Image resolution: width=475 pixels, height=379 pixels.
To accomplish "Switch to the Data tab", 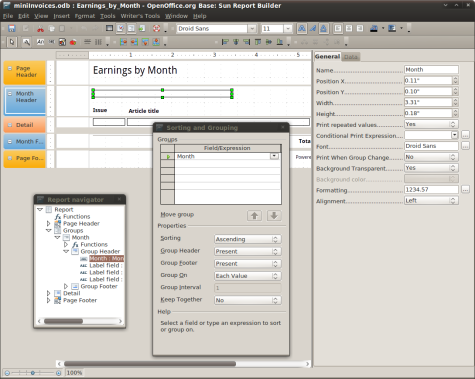I will (x=351, y=57).
